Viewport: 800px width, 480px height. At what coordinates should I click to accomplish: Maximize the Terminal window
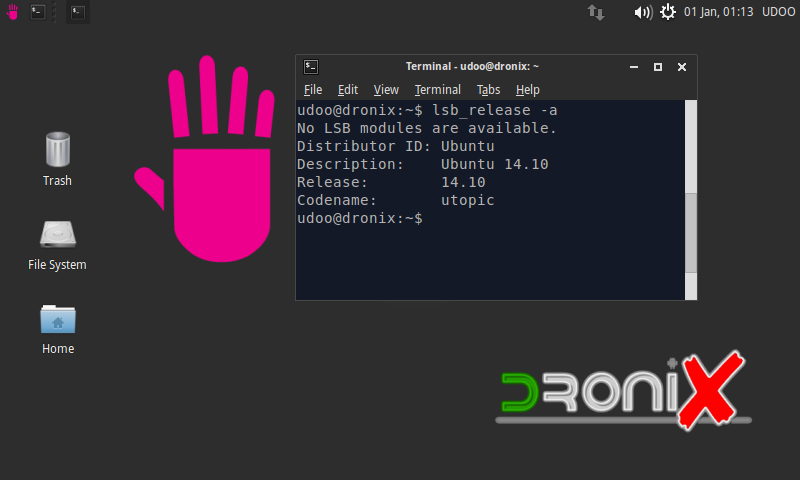pos(658,67)
